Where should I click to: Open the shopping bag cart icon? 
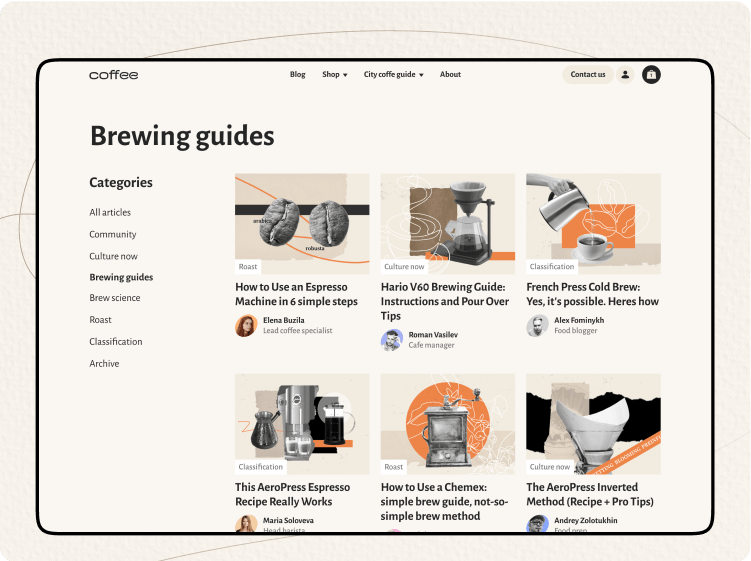[651, 74]
